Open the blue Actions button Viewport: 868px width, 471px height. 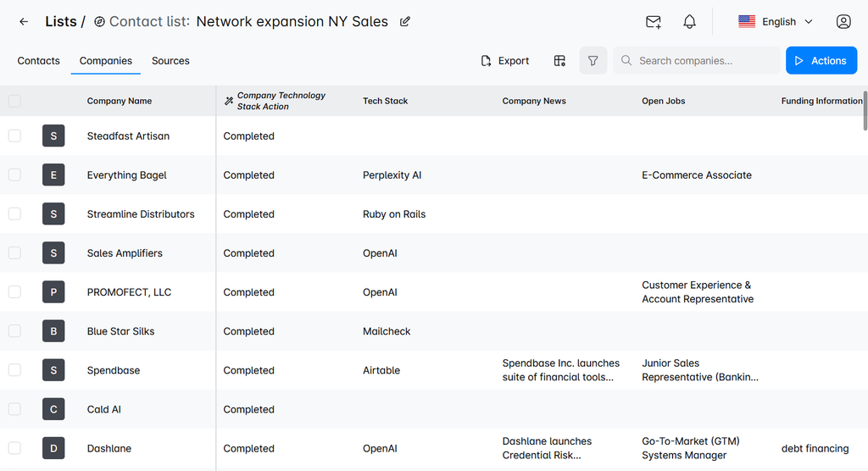click(821, 60)
